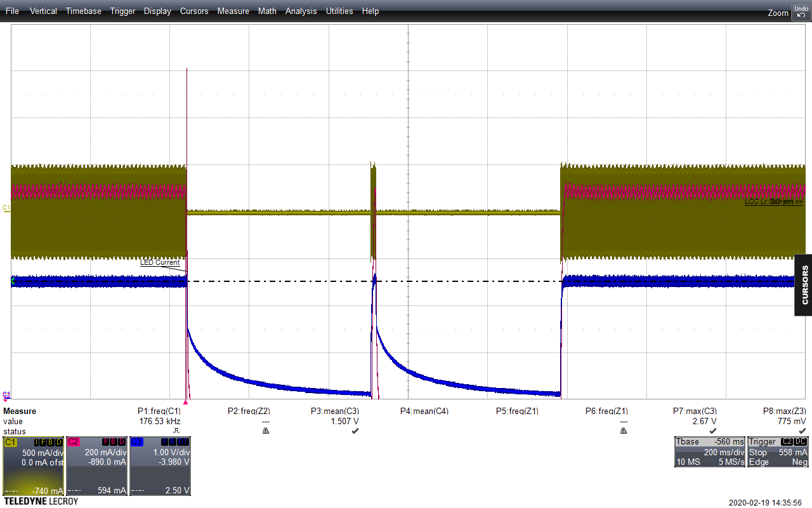
Task: Click the C2 magenta channel badge
Action: [74, 441]
